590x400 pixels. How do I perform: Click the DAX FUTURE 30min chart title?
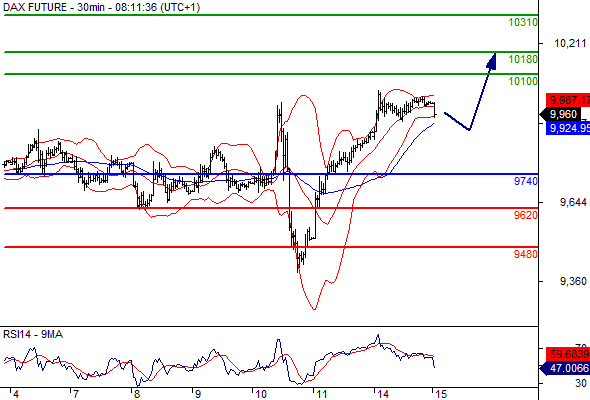click(101, 7)
